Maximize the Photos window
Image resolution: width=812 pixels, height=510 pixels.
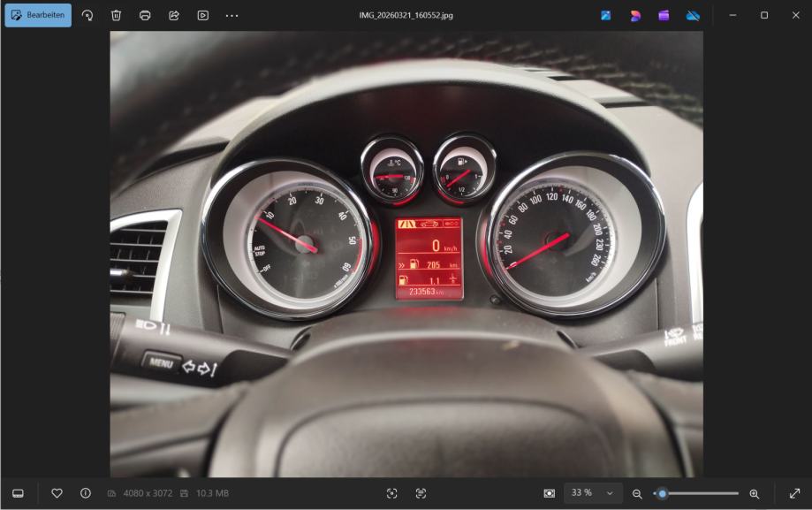tap(764, 15)
